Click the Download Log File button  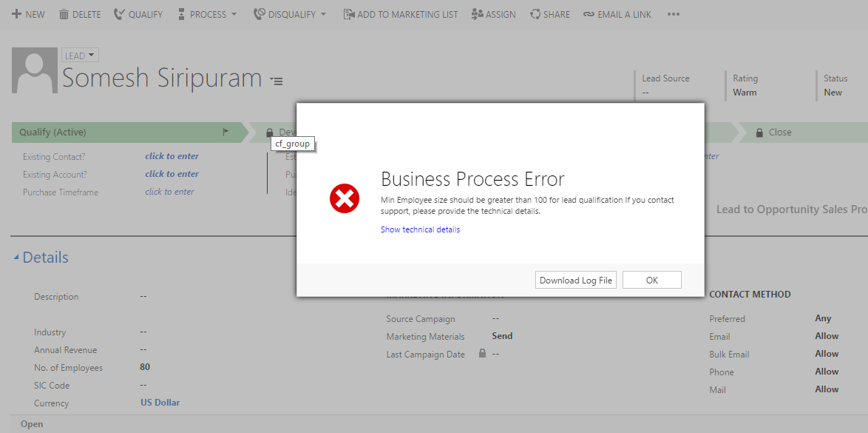tap(576, 280)
